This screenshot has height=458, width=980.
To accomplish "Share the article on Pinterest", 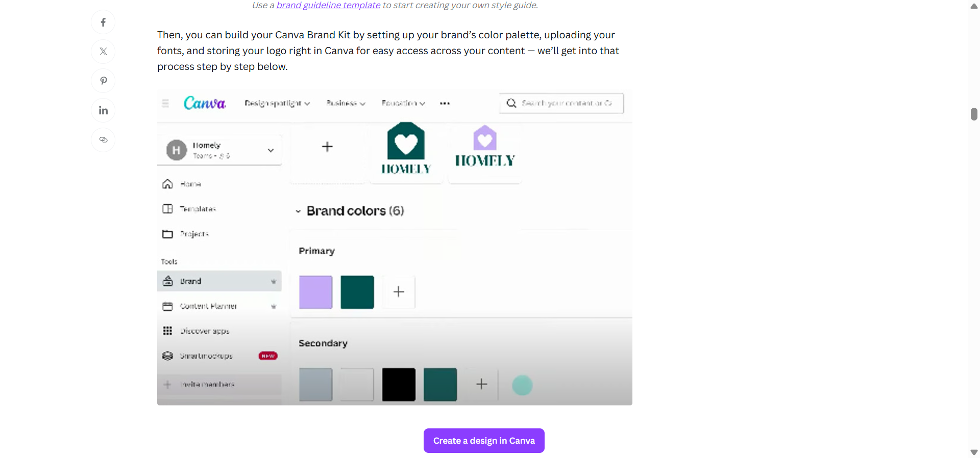I will point(103,81).
